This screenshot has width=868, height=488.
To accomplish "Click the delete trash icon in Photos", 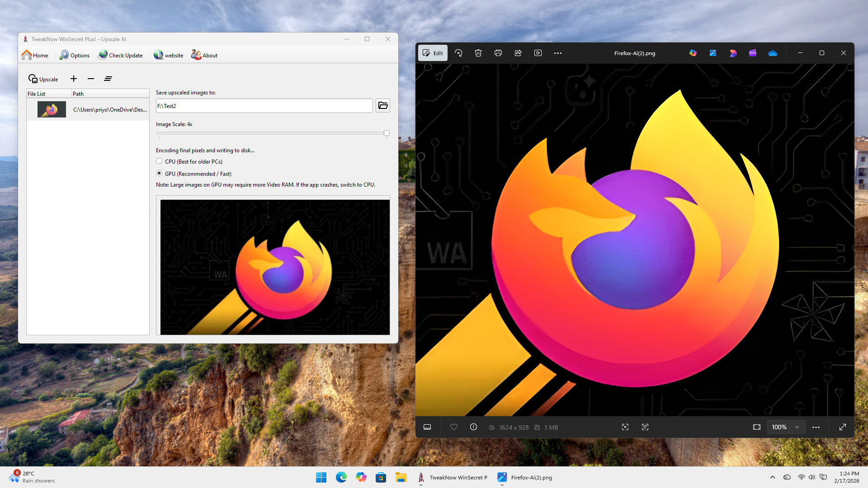I will pyautogui.click(x=478, y=53).
